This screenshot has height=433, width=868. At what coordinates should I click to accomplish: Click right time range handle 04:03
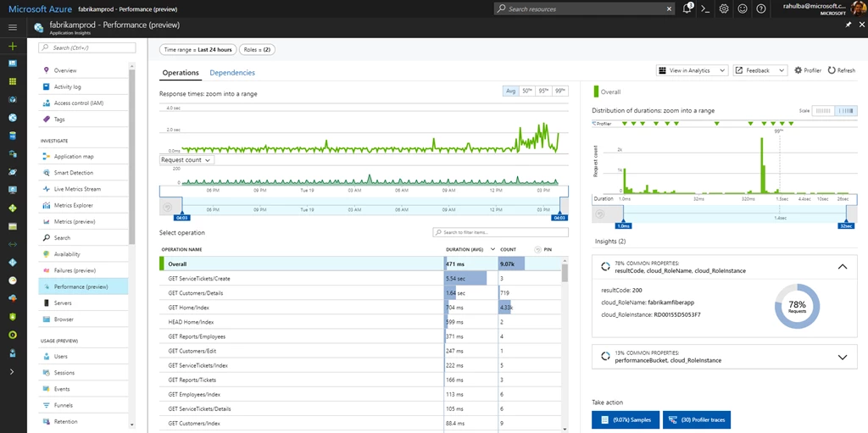coord(559,218)
